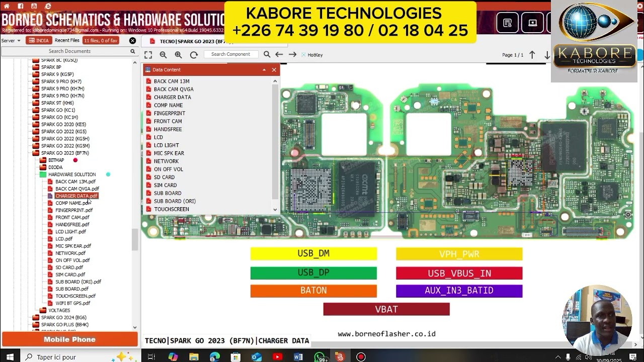Open the www.borneoflasher.co.id link
Viewport: 644px width, 362px height.
tap(386, 334)
